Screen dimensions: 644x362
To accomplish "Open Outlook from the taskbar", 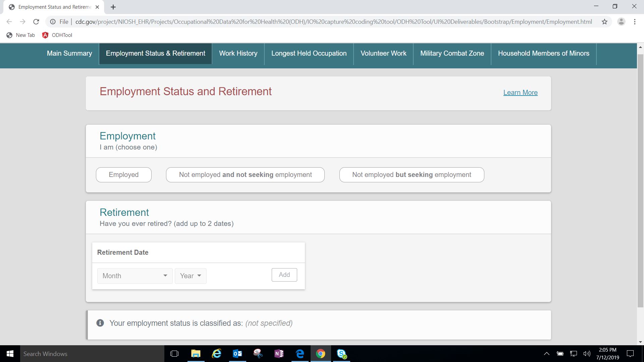I will coord(237,354).
